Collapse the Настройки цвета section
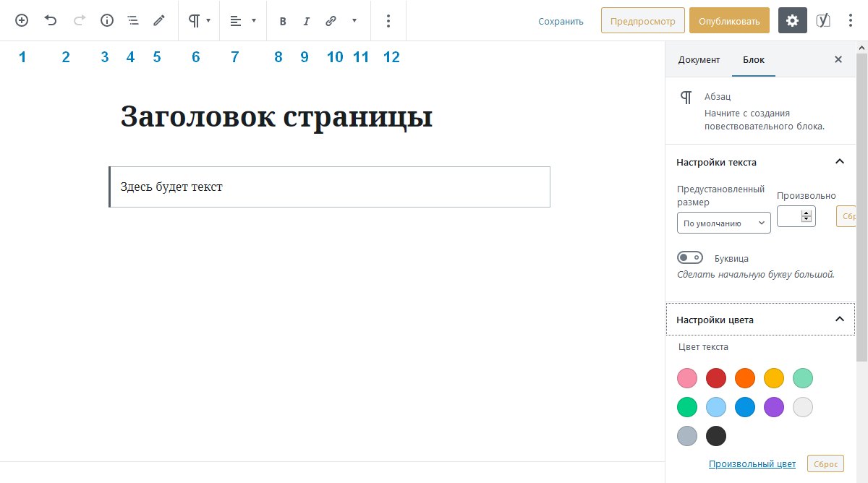Viewport: 868px width, 483px height. pos(839,319)
